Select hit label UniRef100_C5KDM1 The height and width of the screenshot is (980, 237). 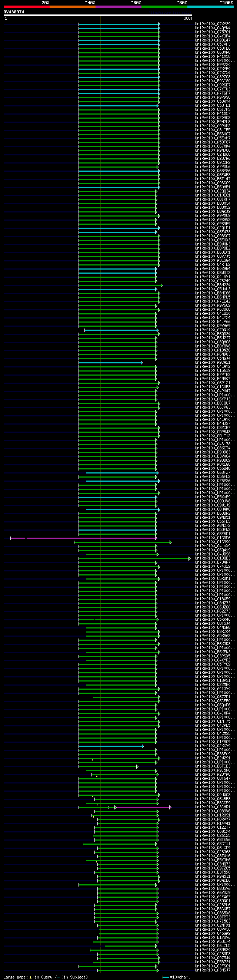213,579
